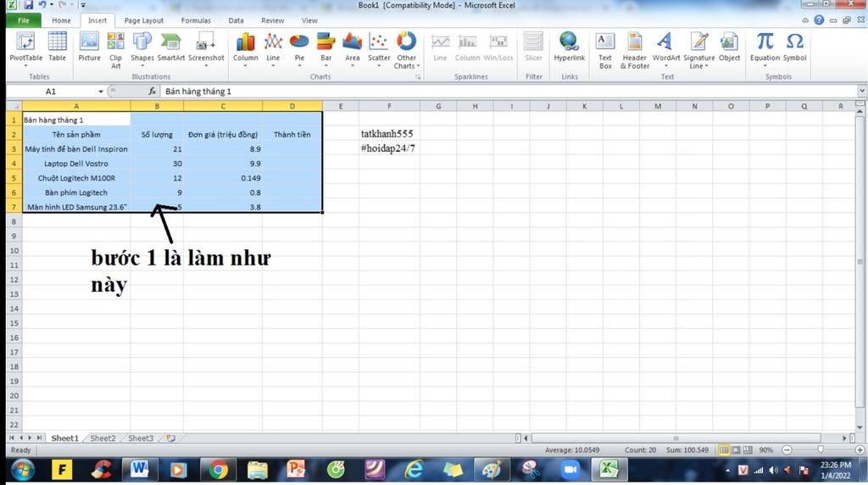Open Chrome from taskbar
Screen dimensions: 868x485
tap(219, 471)
